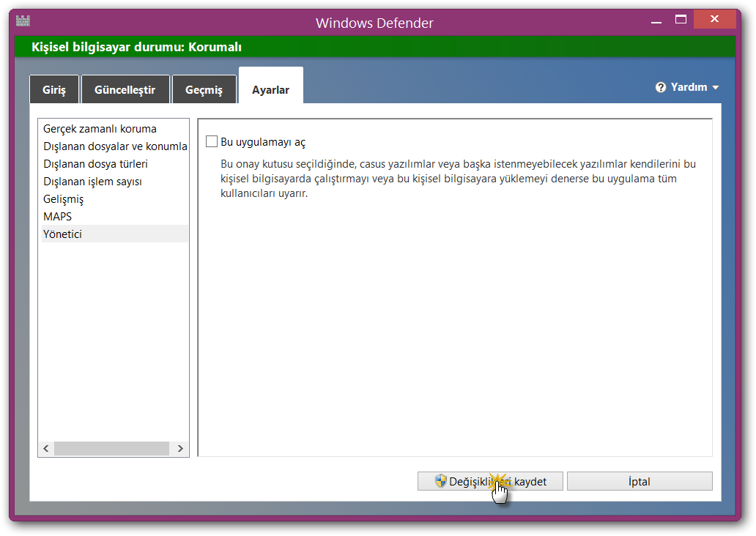The height and width of the screenshot is (536, 756).
Task: Click the left arrow of the list scrollbar
Action: pos(46,448)
